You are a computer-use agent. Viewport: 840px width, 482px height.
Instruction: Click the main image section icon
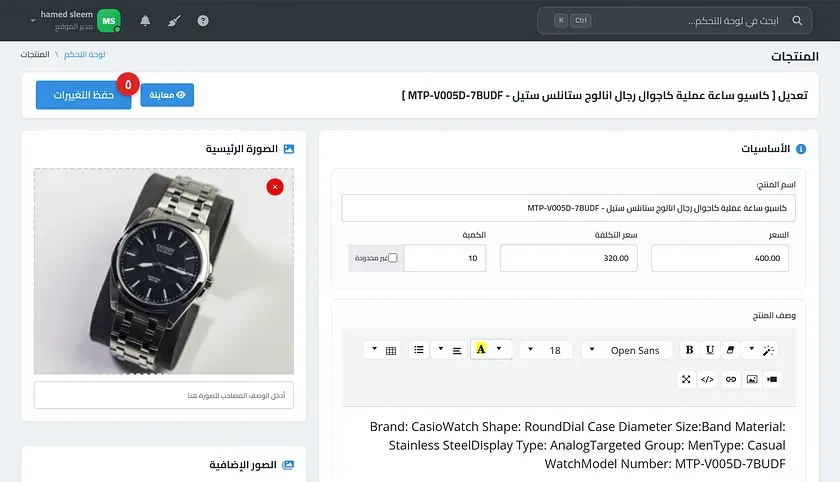tap(289, 149)
